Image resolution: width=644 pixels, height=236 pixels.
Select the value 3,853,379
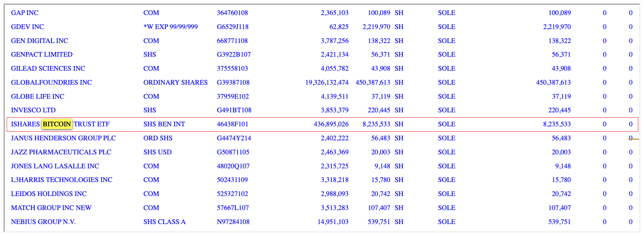tap(335, 110)
